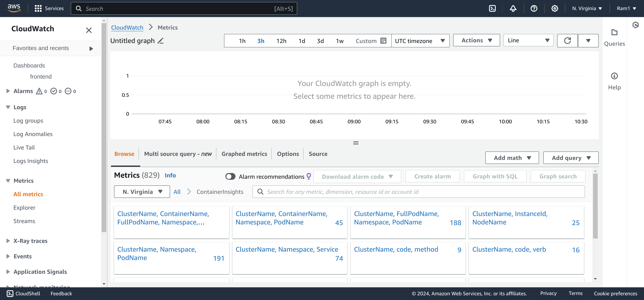
Task: Toggle Alarm recommendations switch
Action: click(x=230, y=176)
